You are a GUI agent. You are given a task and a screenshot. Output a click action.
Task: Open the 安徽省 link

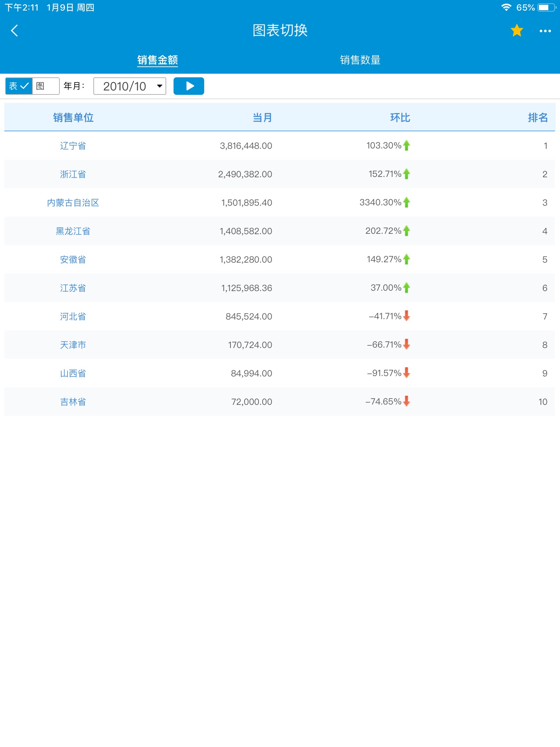[x=73, y=260]
